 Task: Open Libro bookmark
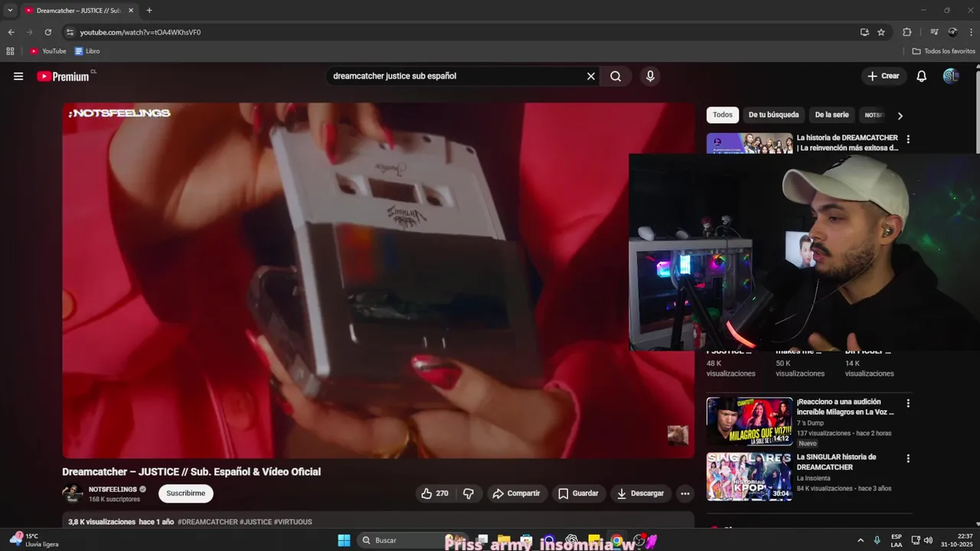(x=87, y=51)
